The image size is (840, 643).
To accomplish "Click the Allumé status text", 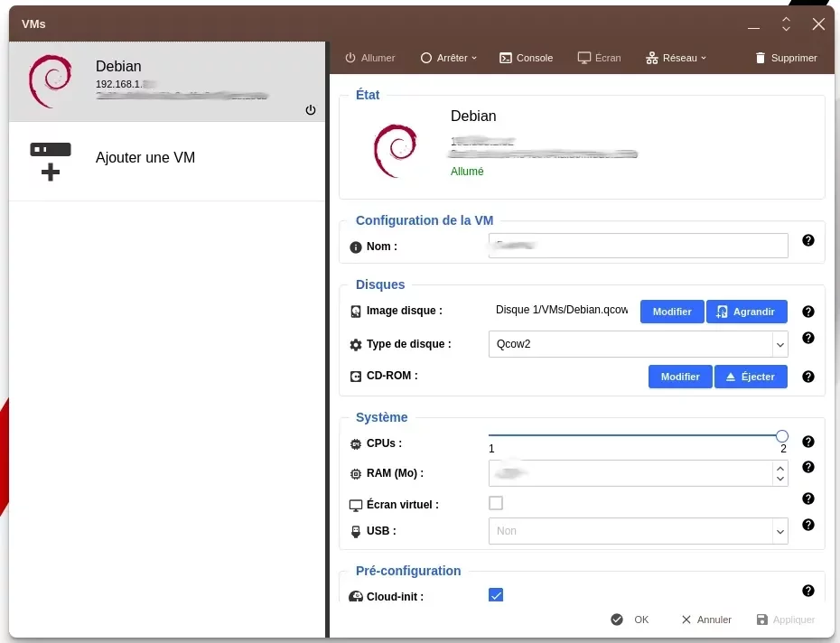I will (467, 172).
